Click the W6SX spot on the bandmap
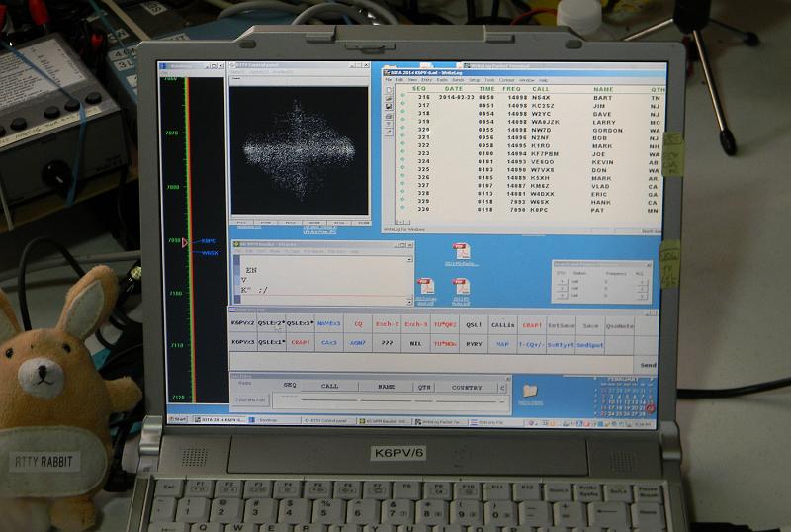This screenshot has width=791, height=532. click(x=210, y=253)
